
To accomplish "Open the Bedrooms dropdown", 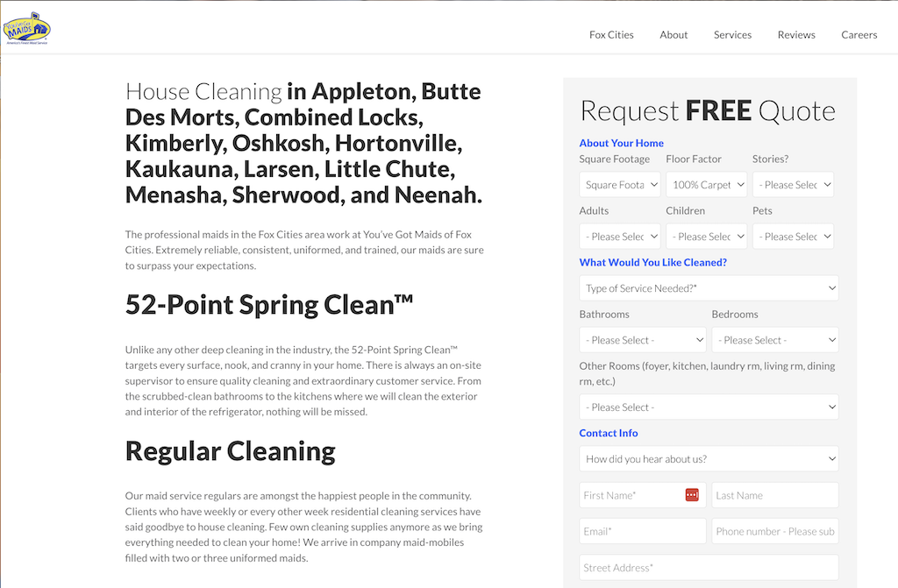I will [775, 339].
